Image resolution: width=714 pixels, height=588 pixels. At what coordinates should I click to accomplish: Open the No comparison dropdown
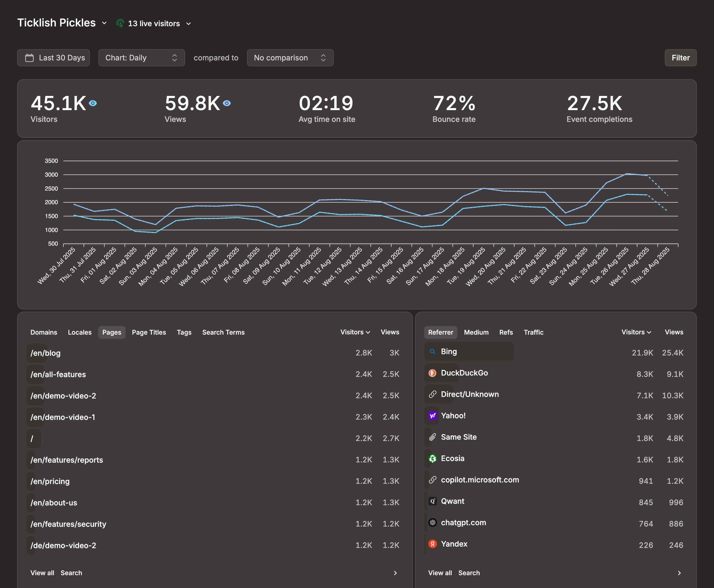(290, 57)
